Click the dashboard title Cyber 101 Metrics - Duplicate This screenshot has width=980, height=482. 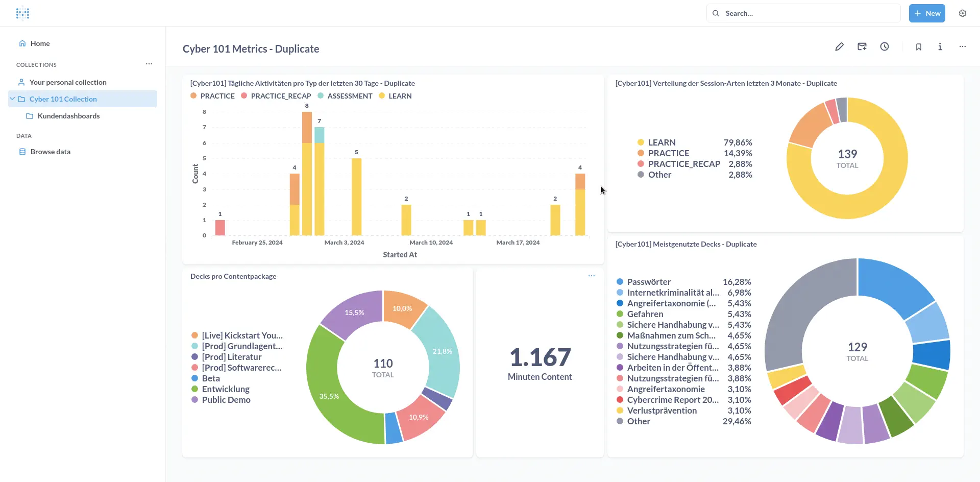click(251, 49)
